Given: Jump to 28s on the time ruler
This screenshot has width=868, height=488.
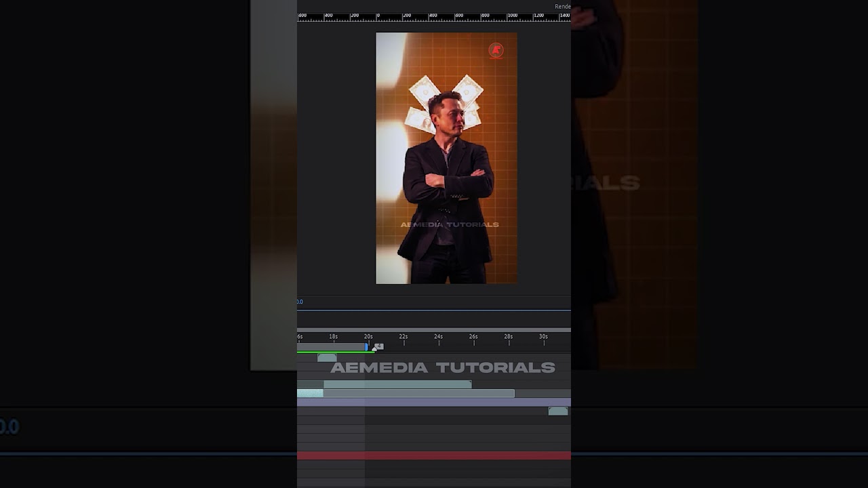Looking at the screenshot, I should pos(509,337).
